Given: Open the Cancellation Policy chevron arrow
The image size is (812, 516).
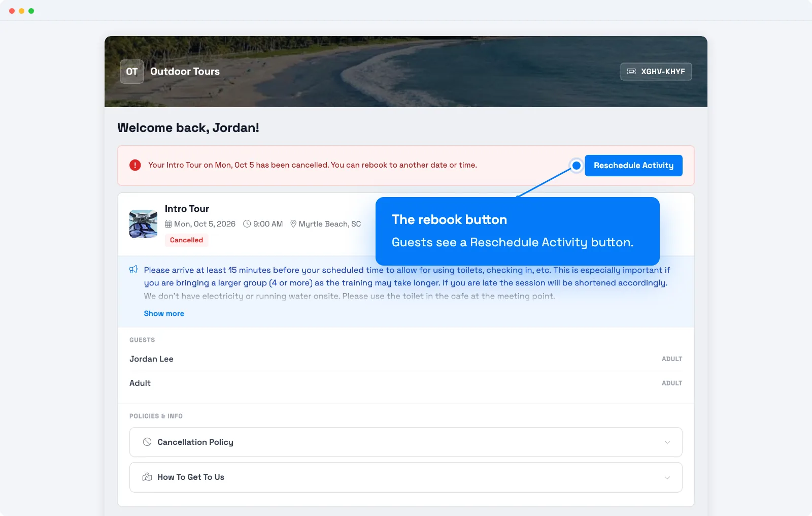Looking at the screenshot, I should pos(667,442).
